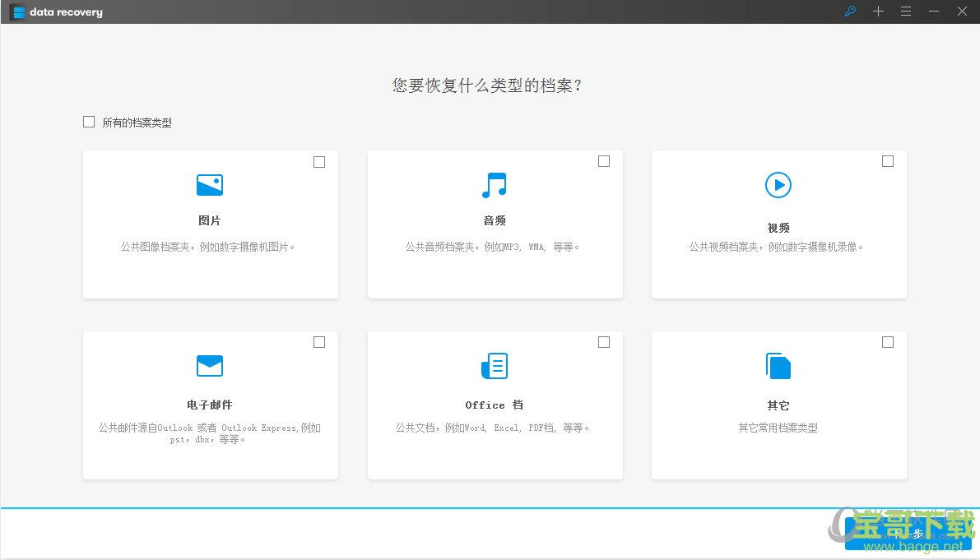Open the hamburger menu
Screen dimensions: 980x560
click(x=906, y=12)
